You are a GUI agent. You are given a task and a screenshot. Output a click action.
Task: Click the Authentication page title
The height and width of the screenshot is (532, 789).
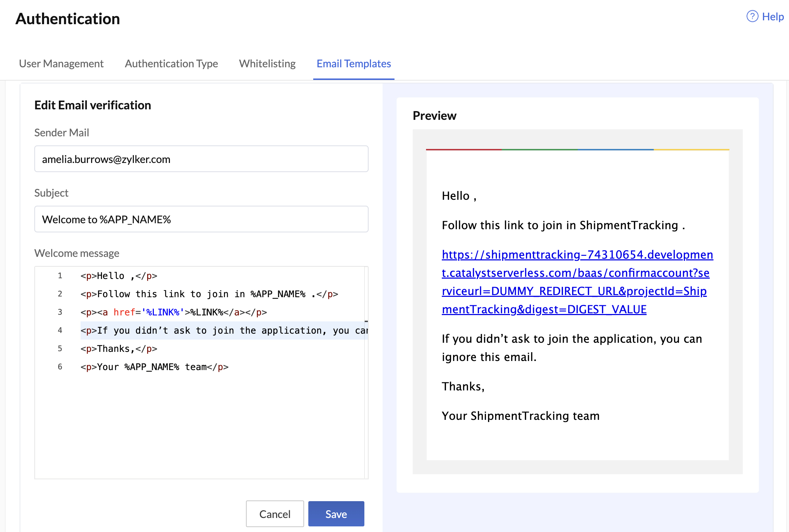(x=68, y=19)
